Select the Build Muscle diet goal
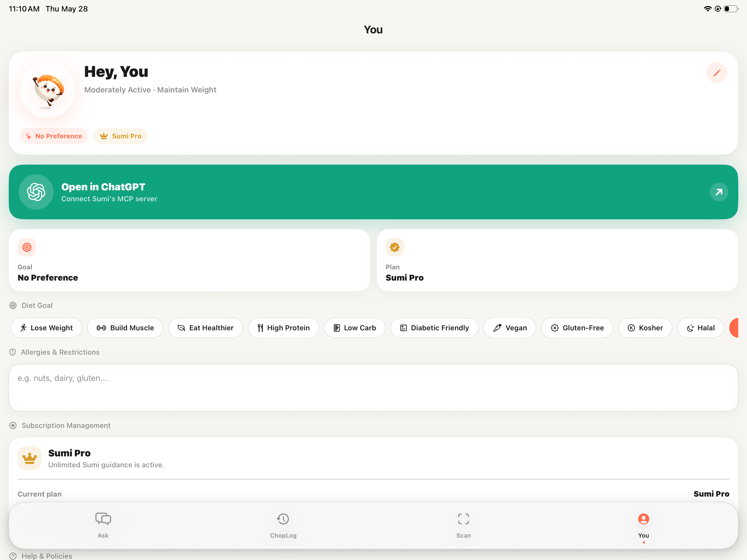Image resolution: width=747 pixels, height=560 pixels. [125, 328]
